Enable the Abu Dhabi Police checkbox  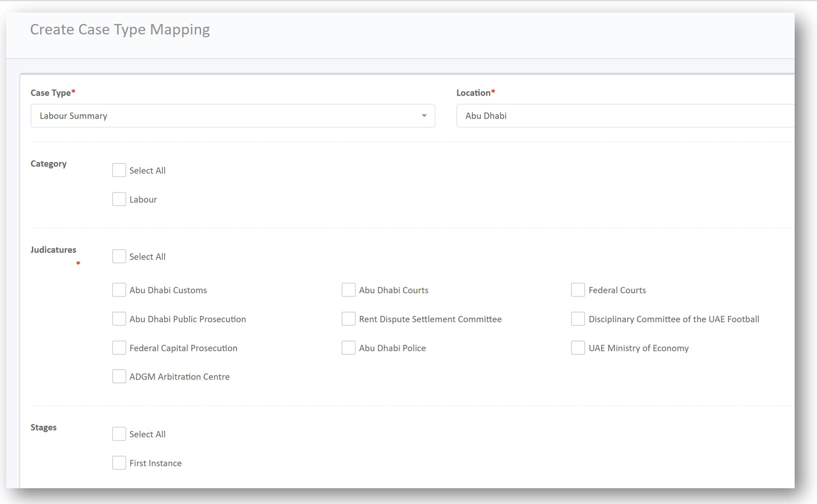[x=348, y=348]
